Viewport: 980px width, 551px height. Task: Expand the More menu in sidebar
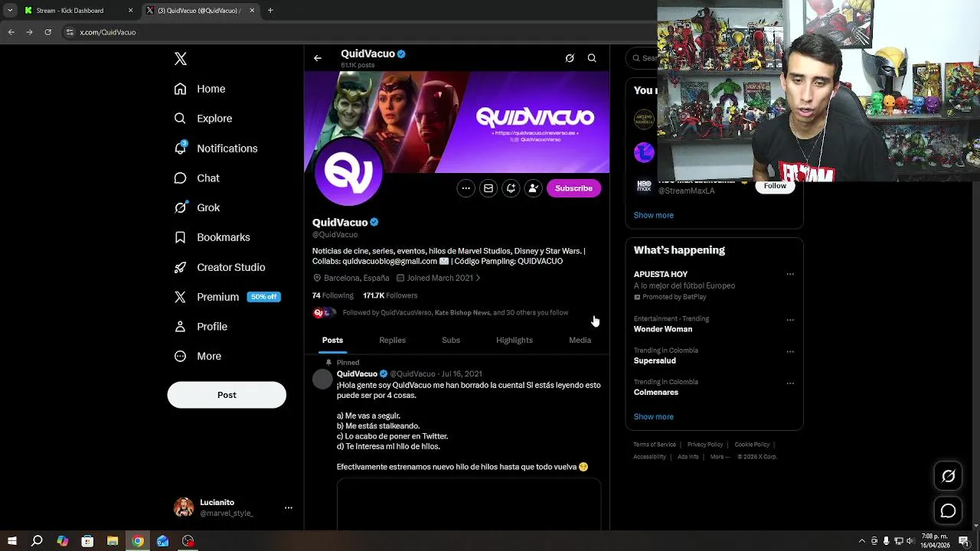(198, 356)
